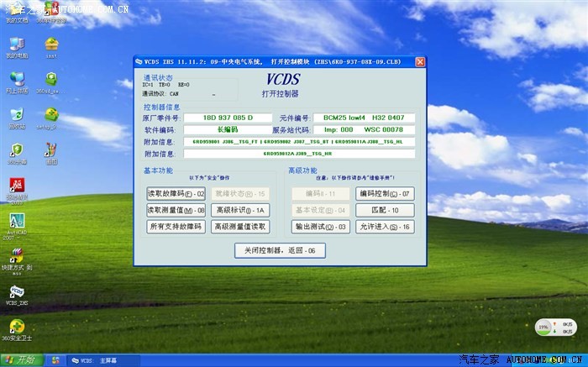Start 输出测试 - 03
Viewport: 588px width, 367px height.
(320, 227)
